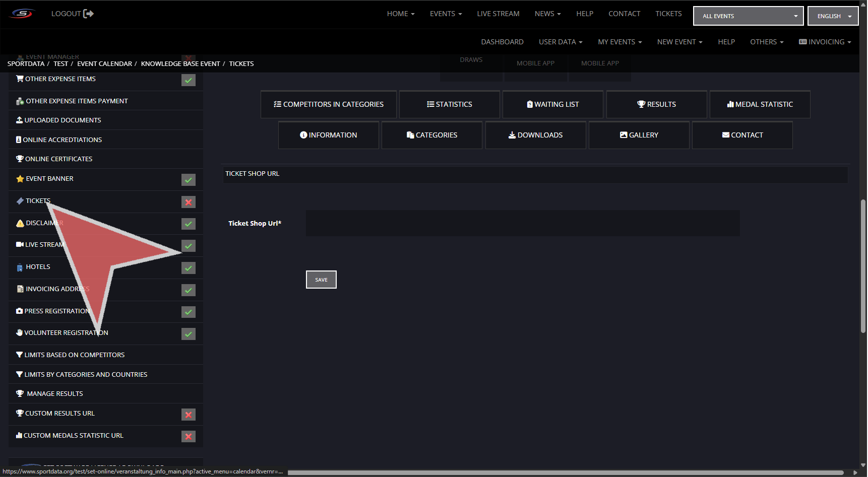This screenshot has width=868, height=477.
Task: Toggle the Custom Results URL status box
Action: tap(189, 415)
